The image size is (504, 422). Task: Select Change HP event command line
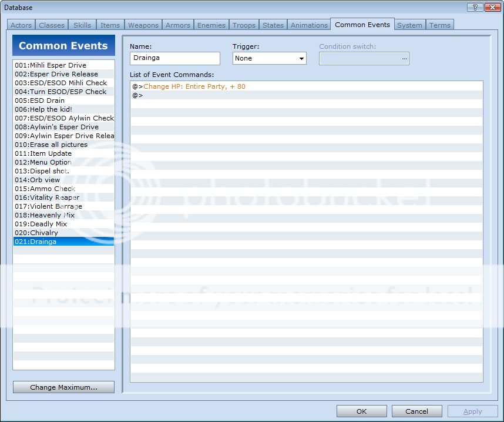[194, 86]
